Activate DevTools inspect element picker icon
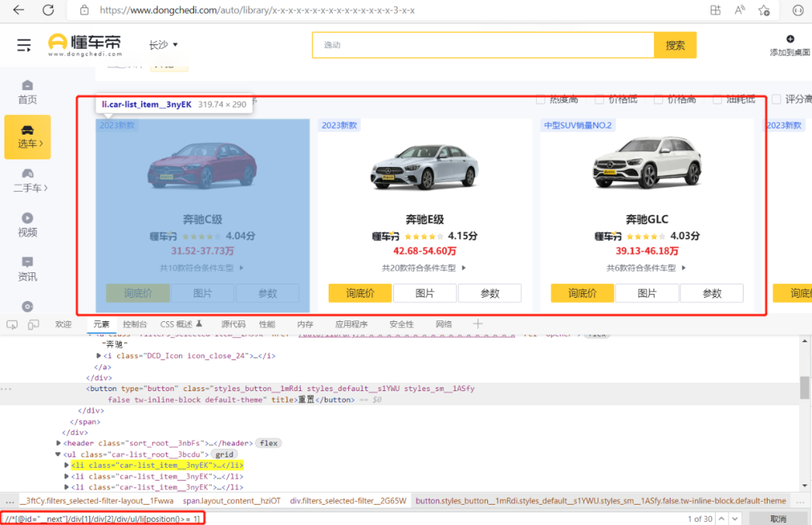The height and width of the screenshot is (525, 812). coord(12,325)
